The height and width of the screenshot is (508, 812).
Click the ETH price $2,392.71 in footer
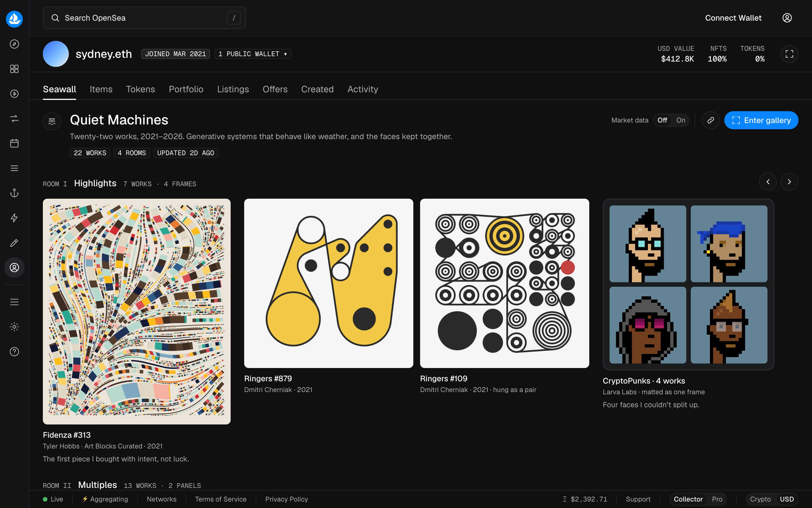(585, 499)
